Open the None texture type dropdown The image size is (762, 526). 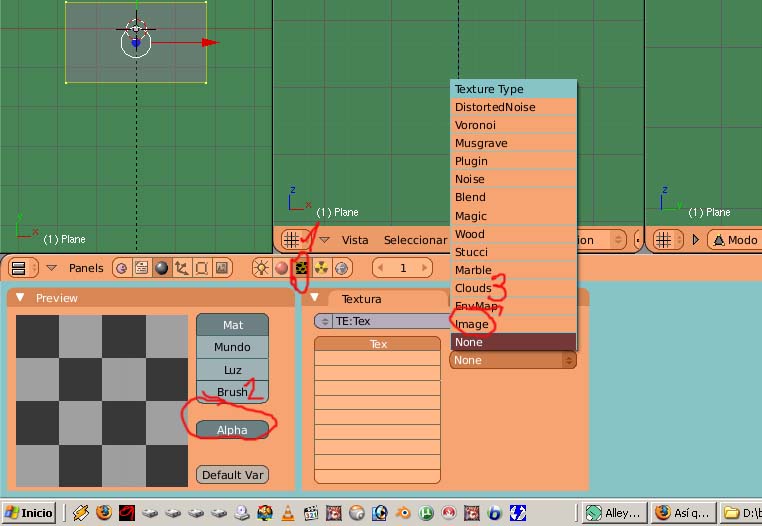[x=513, y=360]
